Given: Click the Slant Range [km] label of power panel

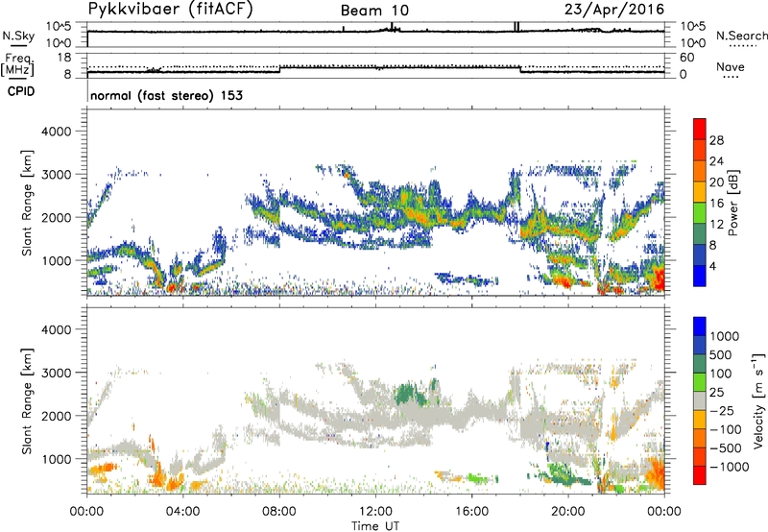Looking at the screenshot, I should (27, 203).
